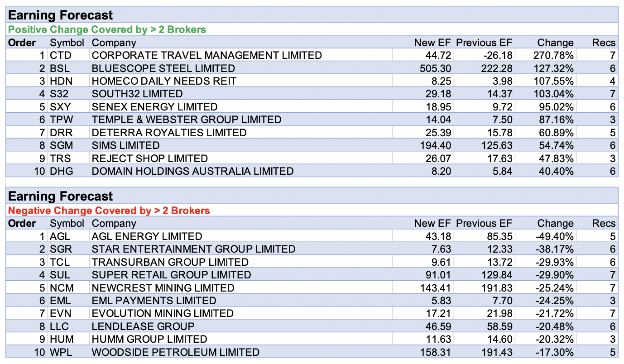
Task: Select the NEWCREST MINING LIMITED company cell
Action: coord(163,288)
